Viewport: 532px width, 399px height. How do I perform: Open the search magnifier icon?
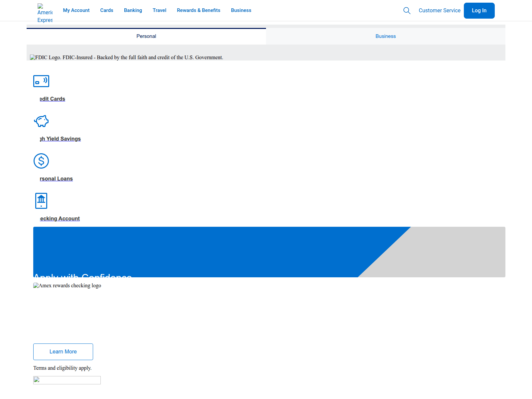point(407,11)
